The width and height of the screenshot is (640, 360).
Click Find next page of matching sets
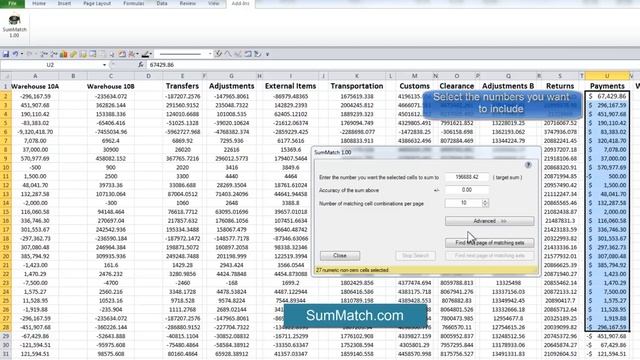(489, 256)
